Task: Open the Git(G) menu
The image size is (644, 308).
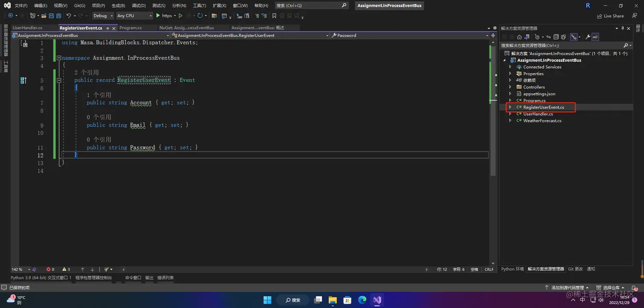Action: point(80,6)
